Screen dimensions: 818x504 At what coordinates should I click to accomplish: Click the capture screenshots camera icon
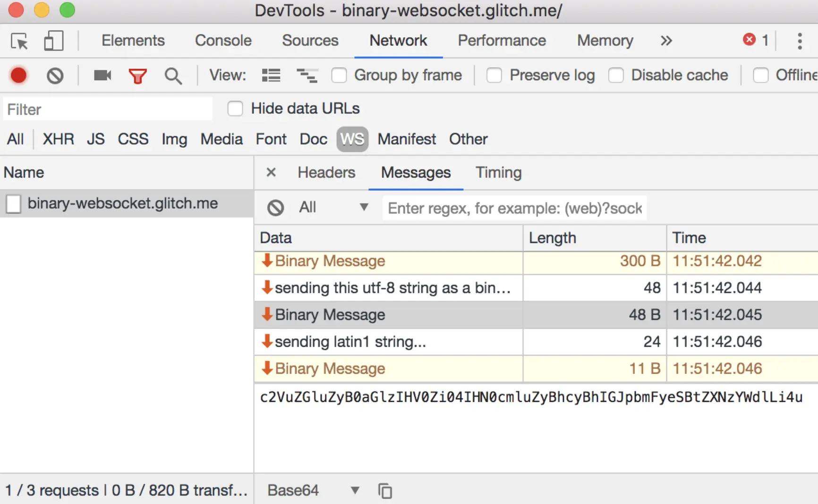coord(102,76)
